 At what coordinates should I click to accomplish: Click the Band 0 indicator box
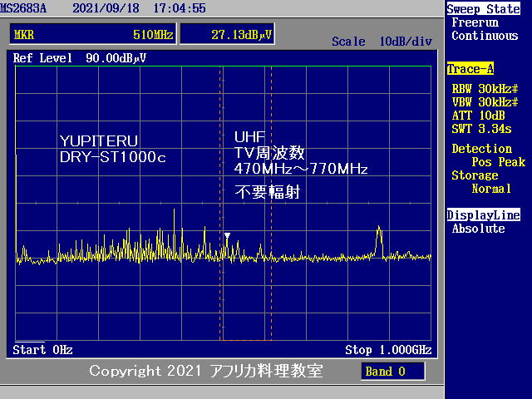point(393,372)
